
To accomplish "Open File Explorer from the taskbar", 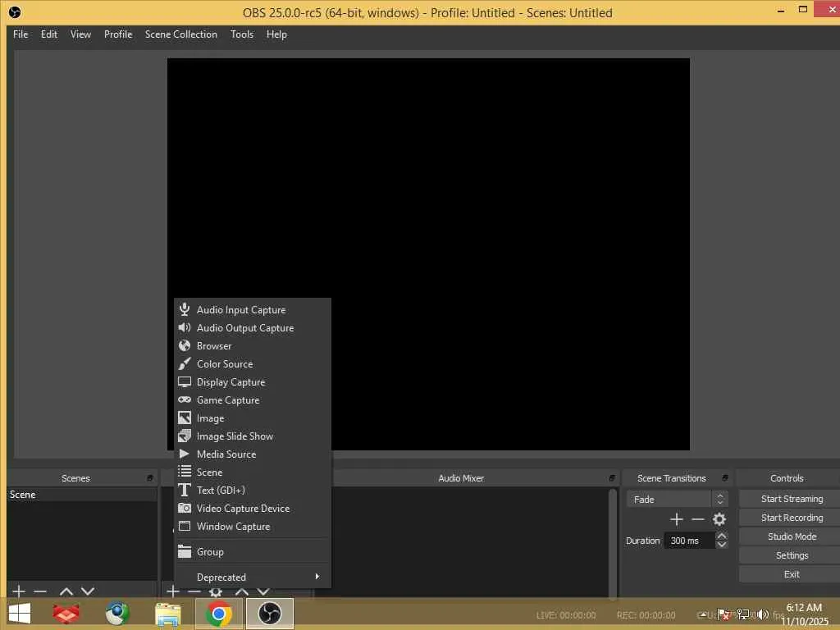I will pos(167,614).
